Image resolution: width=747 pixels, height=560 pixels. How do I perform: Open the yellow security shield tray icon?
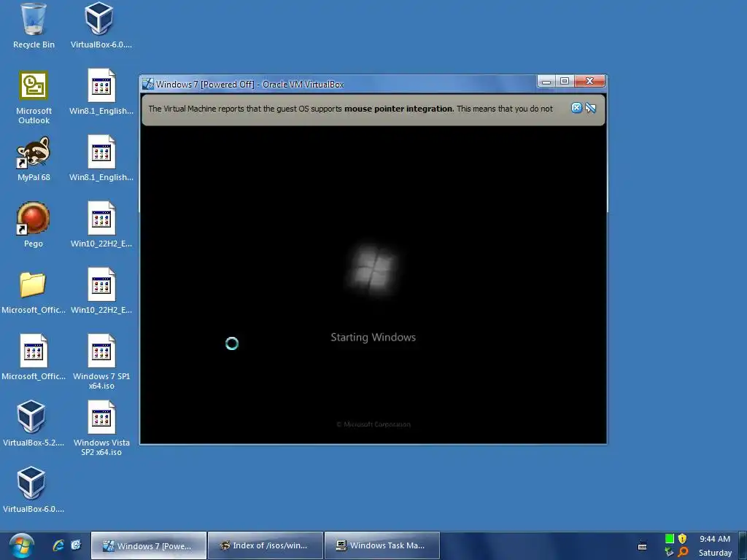tap(682, 539)
